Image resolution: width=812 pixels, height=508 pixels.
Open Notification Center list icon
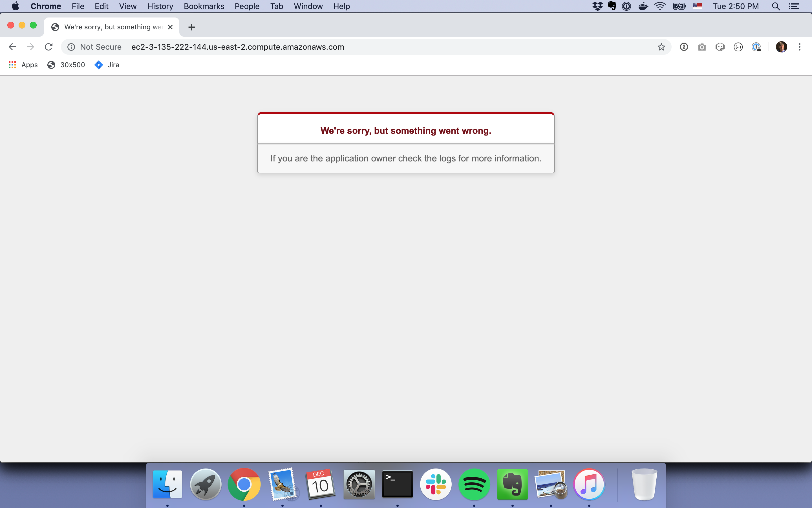[x=794, y=6]
